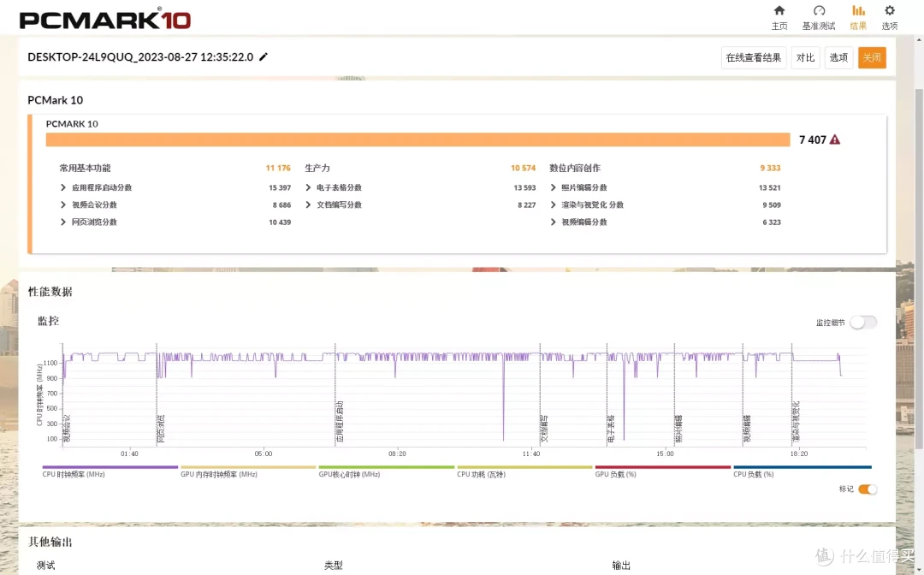The height and width of the screenshot is (575, 924).
Task: Select the GPU 负载 (%) legend bar
Action: click(x=663, y=467)
